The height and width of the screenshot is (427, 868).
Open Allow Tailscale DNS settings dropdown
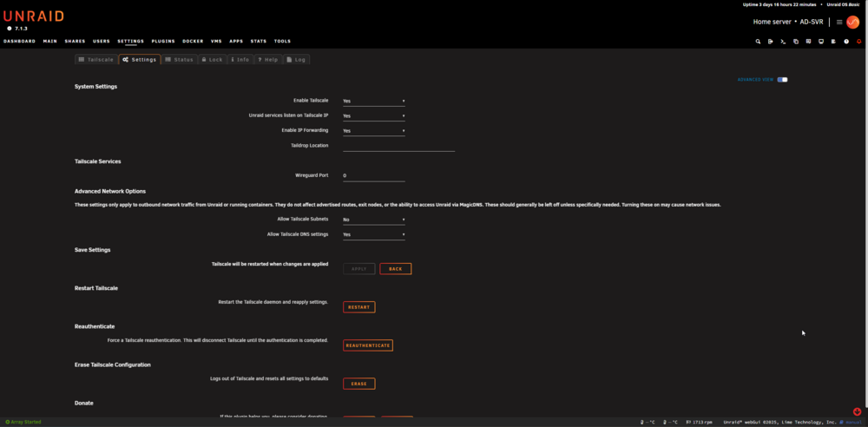[x=373, y=235]
